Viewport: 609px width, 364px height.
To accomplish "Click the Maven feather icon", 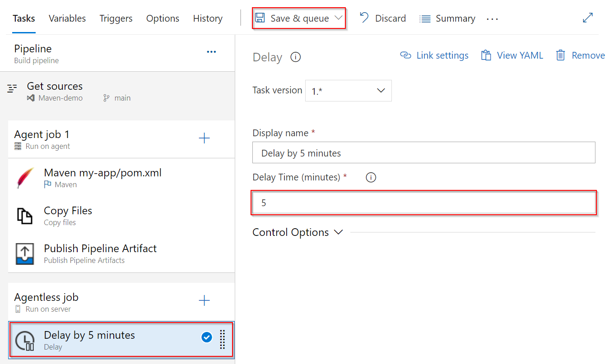I will [25, 178].
